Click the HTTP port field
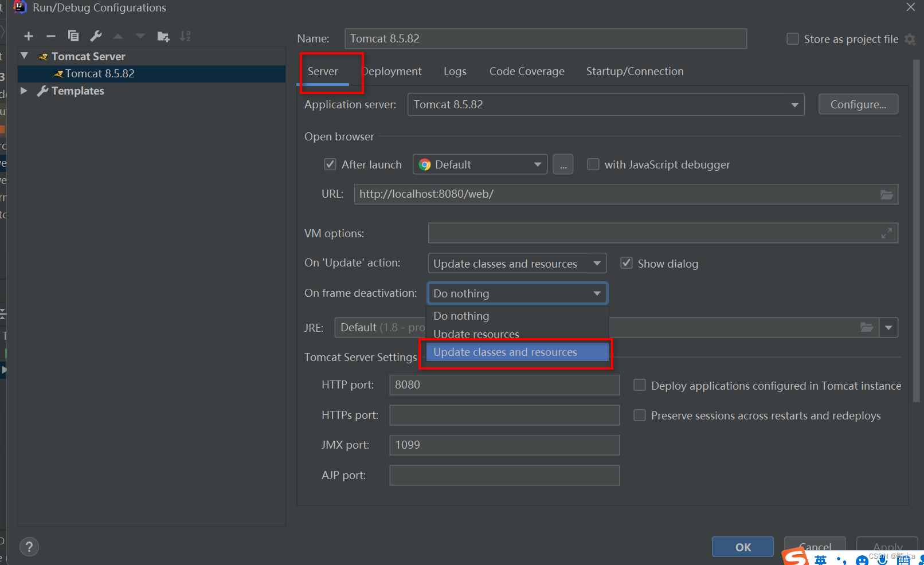924x565 pixels. click(x=504, y=385)
